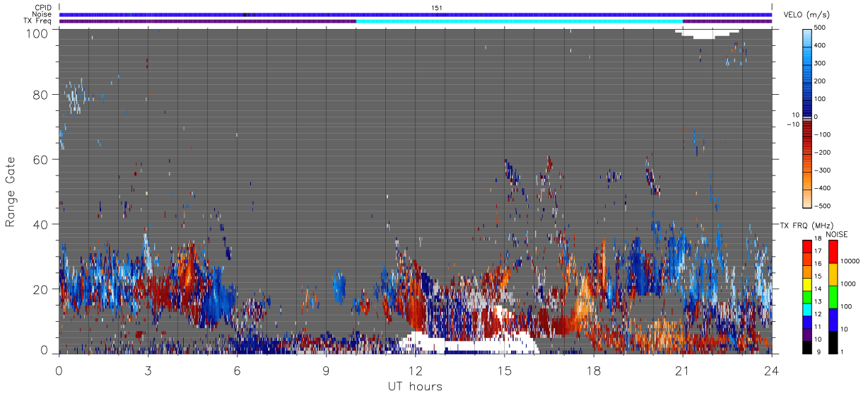
Task: Click the red top swatch in NOISE legend
Action: pos(833,251)
